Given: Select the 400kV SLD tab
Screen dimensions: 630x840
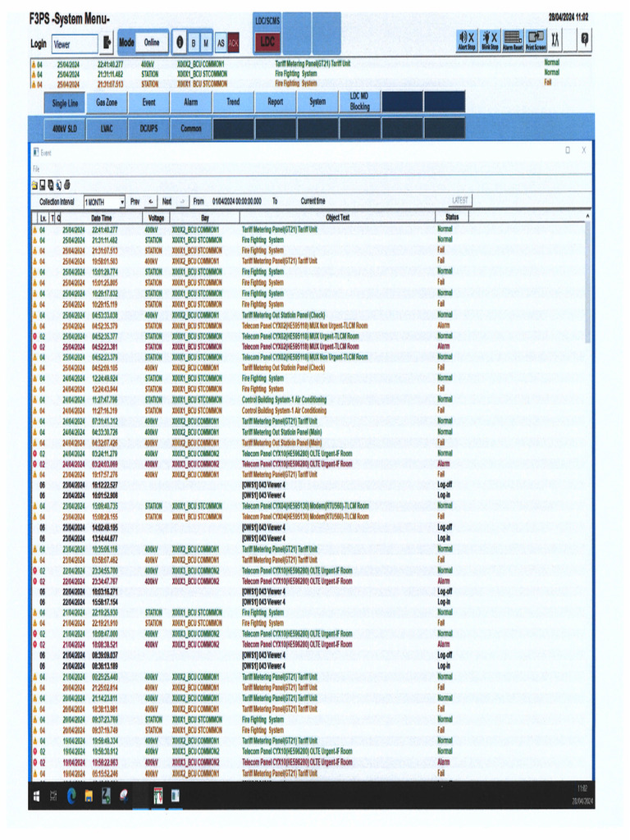Looking at the screenshot, I should [64, 129].
